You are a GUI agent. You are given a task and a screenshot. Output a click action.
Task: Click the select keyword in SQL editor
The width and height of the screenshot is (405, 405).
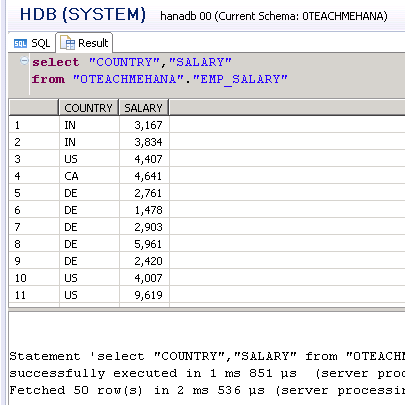56,62
